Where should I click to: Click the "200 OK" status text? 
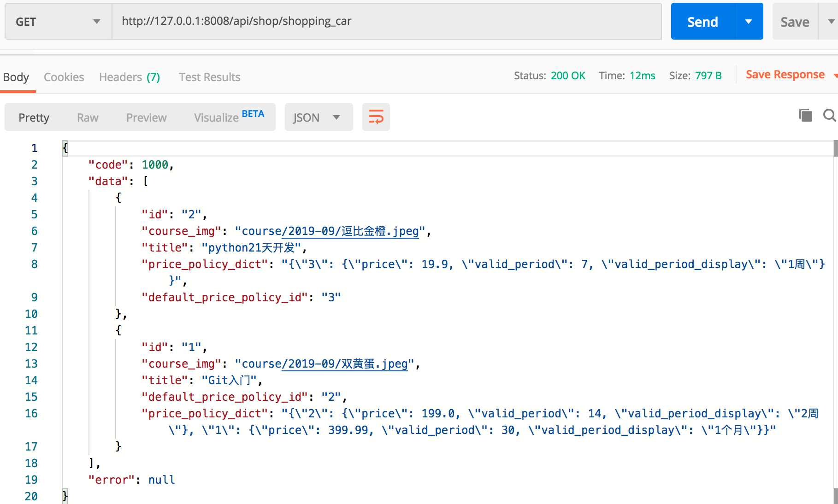(568, 76)
